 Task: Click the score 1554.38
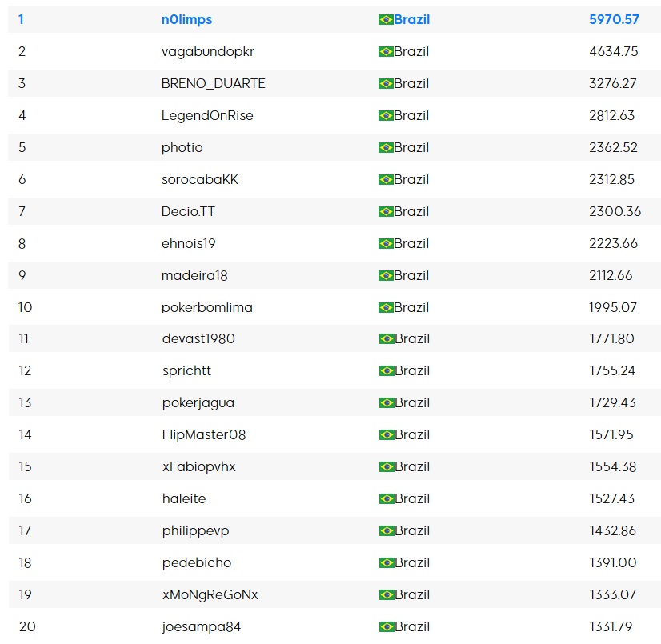pyautogui.click(x=613, y=467)
